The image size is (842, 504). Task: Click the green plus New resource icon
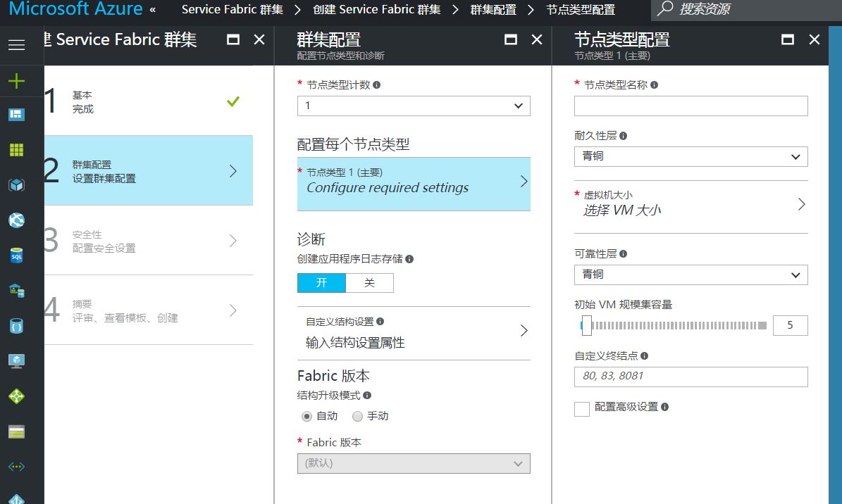[x=17, y=81]
